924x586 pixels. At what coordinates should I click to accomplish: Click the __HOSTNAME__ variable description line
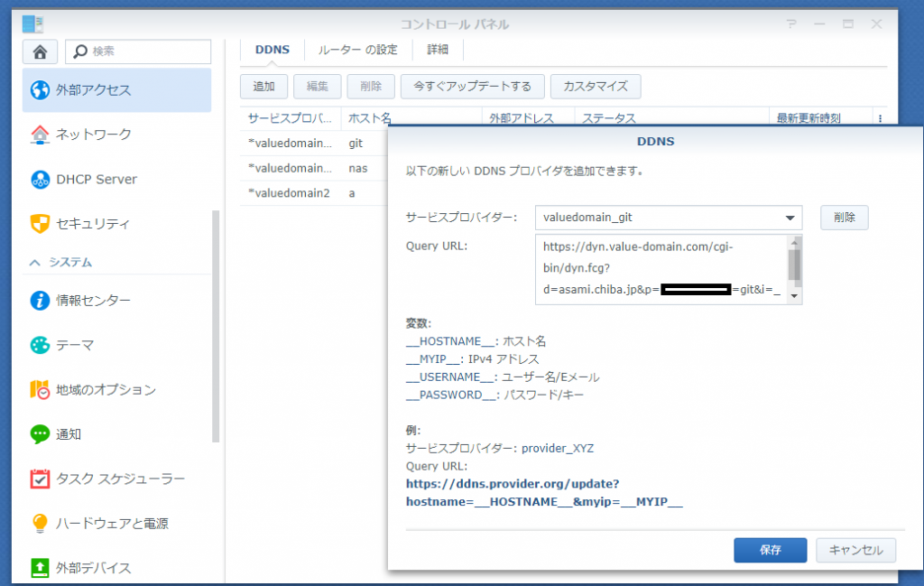(x=476, y=341)
